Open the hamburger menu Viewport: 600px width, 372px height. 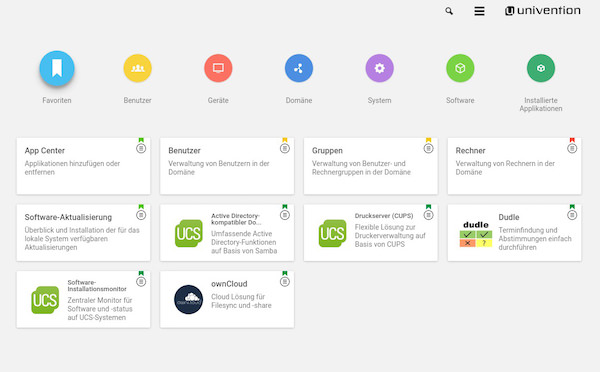tap(479, 11)
